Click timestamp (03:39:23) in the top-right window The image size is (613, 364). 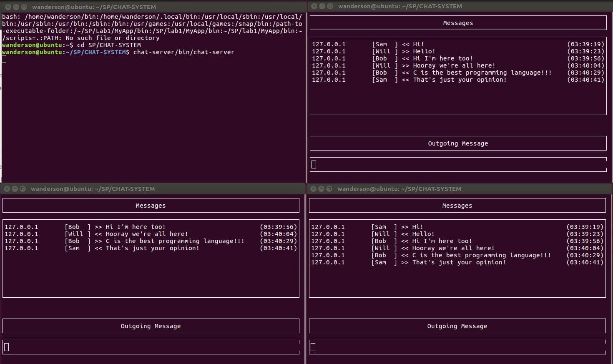coord(585,51)
